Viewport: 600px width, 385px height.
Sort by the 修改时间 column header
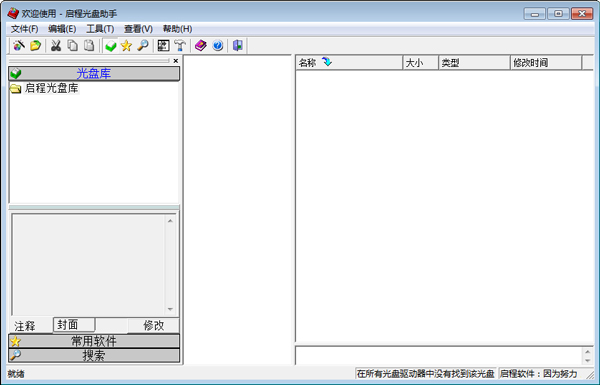click(546, 62)
